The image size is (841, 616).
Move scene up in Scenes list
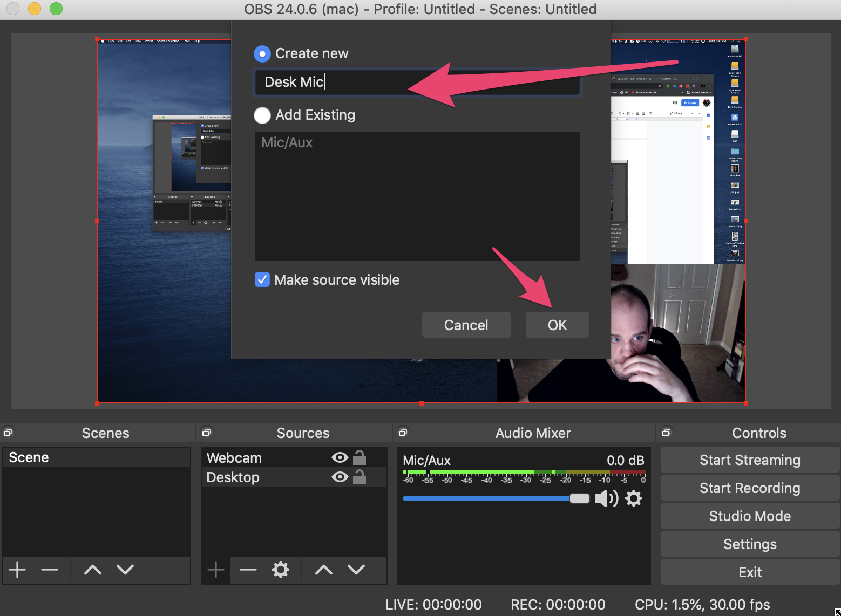[93, 570]
